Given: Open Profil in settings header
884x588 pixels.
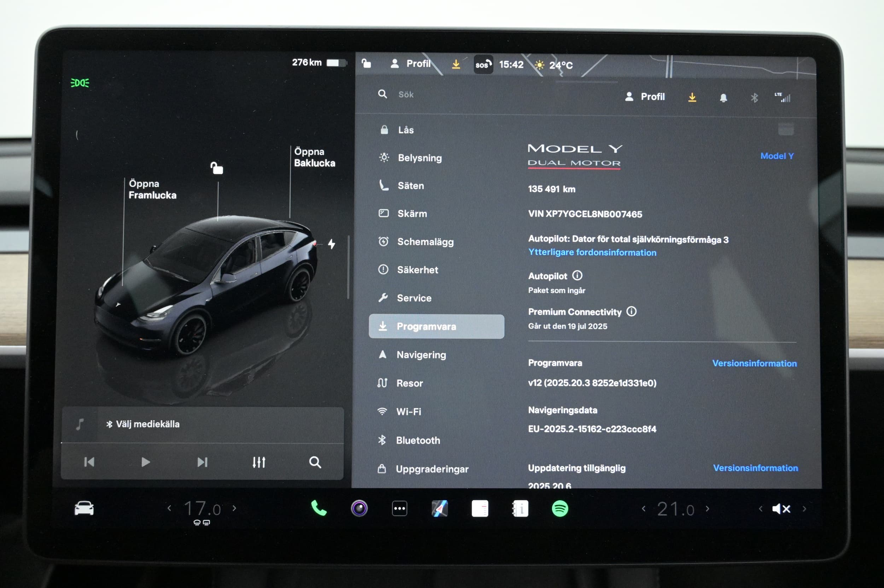Looking at the screenshot, I should tap(644, 97).
